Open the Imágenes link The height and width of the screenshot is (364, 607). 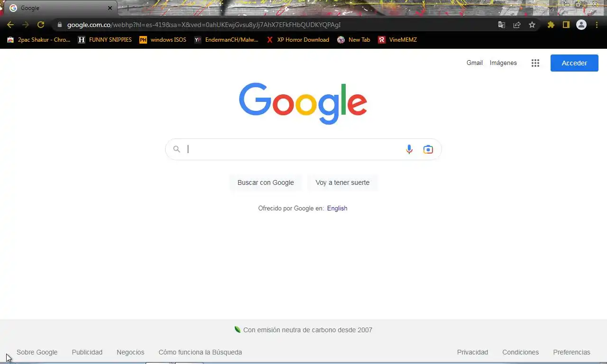point(503,63)
